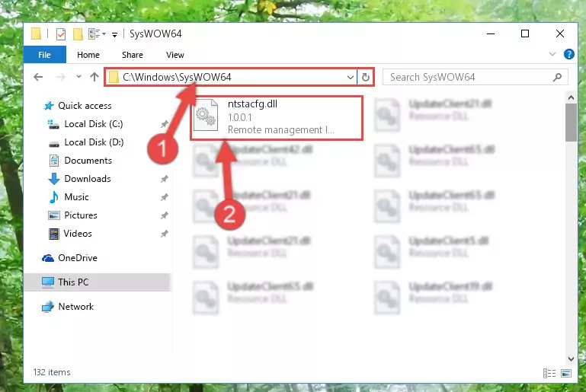Viewport: 586px width, 392px height.
Task: Click the Properties checkmark icon in title bar
Action: tap(60, 34)
